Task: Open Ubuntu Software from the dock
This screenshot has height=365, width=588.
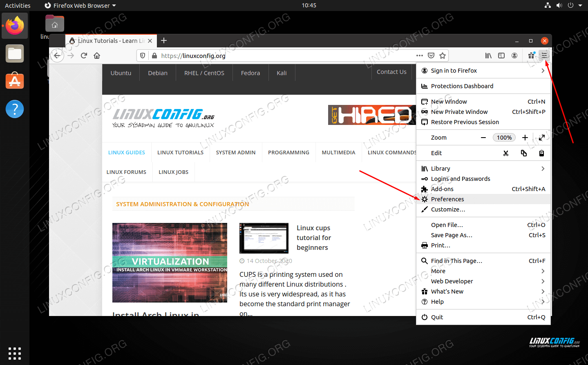Action: click(x=15, y=81)
